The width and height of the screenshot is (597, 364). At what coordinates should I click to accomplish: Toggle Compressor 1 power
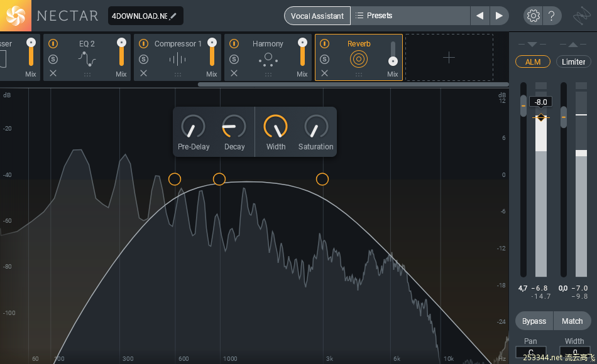pyautogui.click(x=143, y=44)
